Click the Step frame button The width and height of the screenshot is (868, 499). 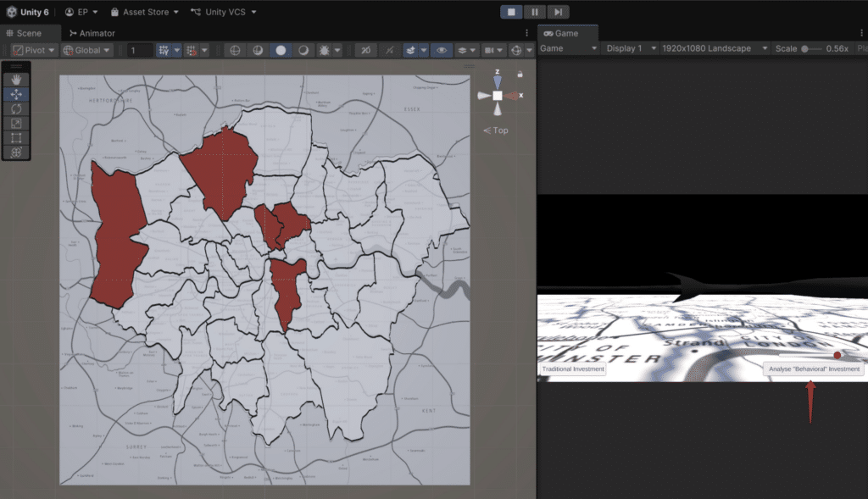[558, 12]
